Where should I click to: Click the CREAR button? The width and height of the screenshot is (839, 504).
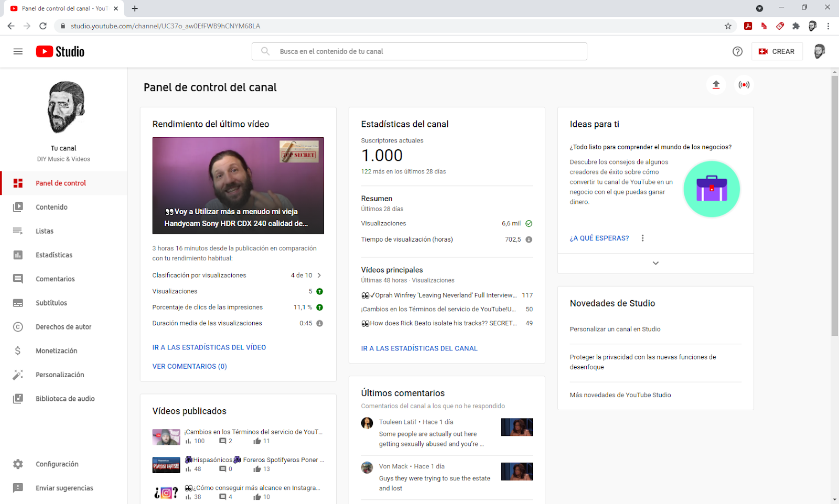click(777, 51)
